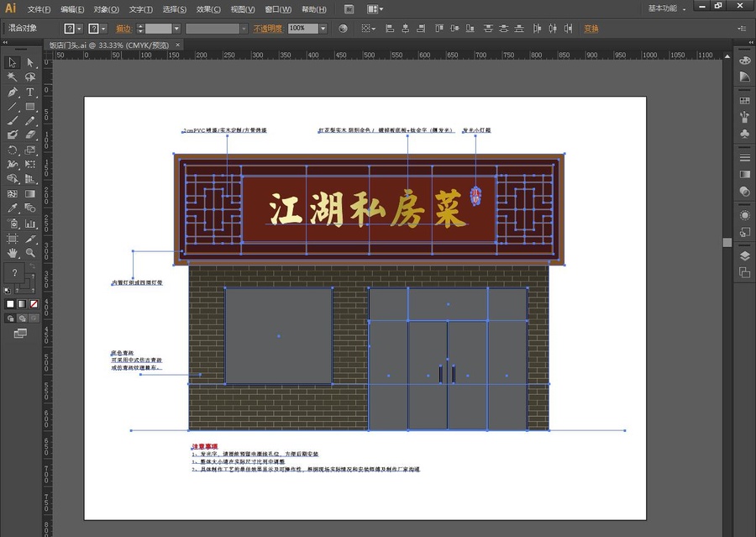The height and width of the screenshot is (537, 756).
Task: Open 编辑(E) menu
Action: (x=72, y=9)
